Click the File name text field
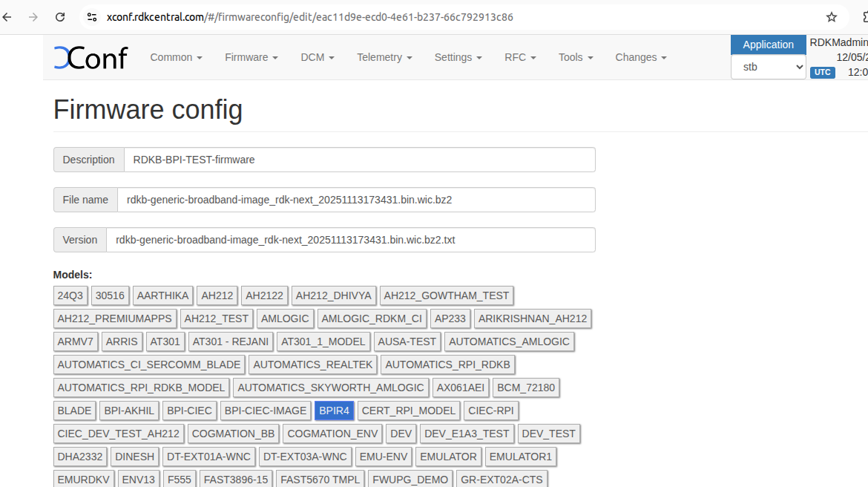 click(x=356, y=200)
